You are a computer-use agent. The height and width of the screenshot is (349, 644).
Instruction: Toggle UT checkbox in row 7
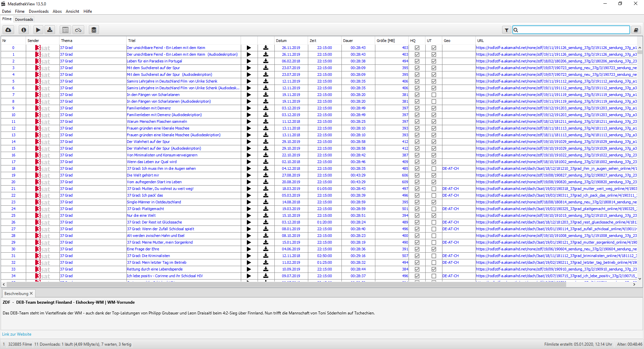click(434, 95)
